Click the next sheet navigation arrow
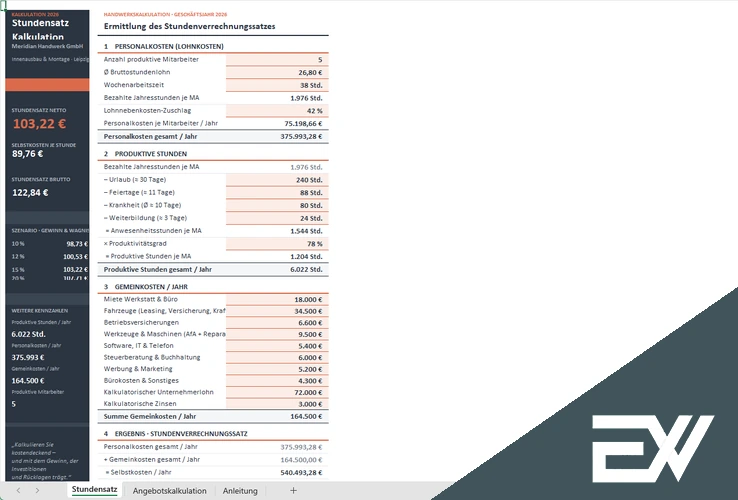738x500 pixels. 37,491
